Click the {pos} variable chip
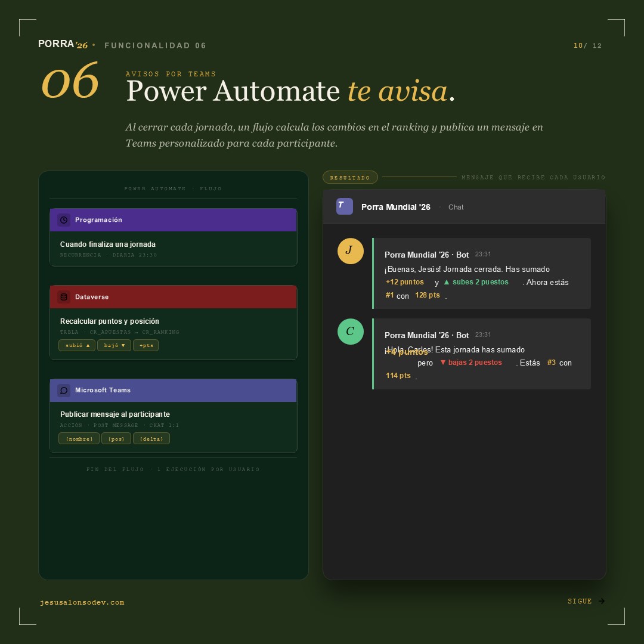 (x=116, y=439)
